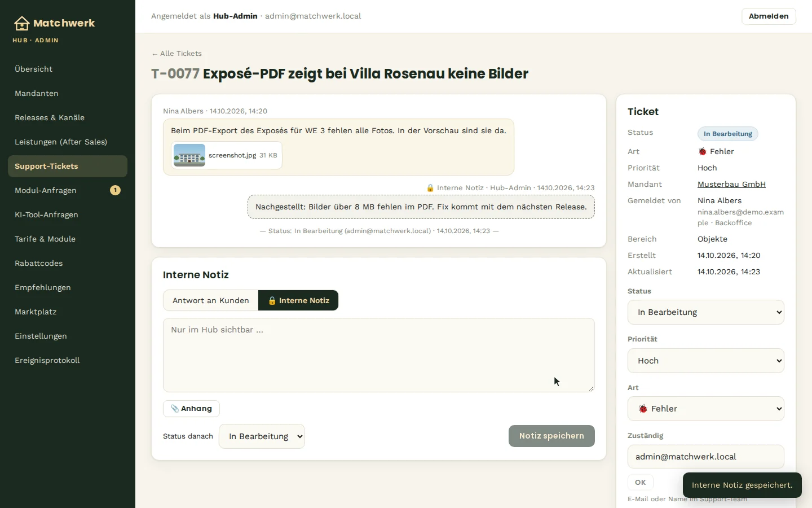
Task: Click the In Bearbeitung status badge
Action: click(728, 134)
